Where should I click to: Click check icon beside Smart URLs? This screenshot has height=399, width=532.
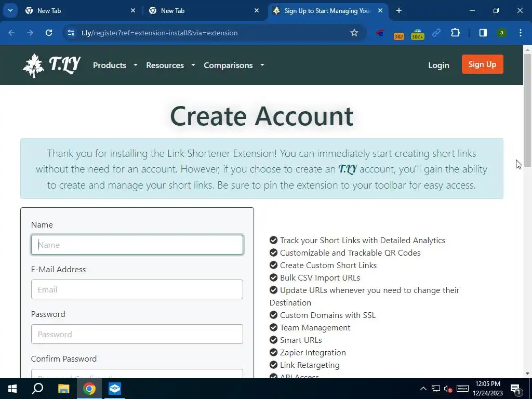click(273, 340)
